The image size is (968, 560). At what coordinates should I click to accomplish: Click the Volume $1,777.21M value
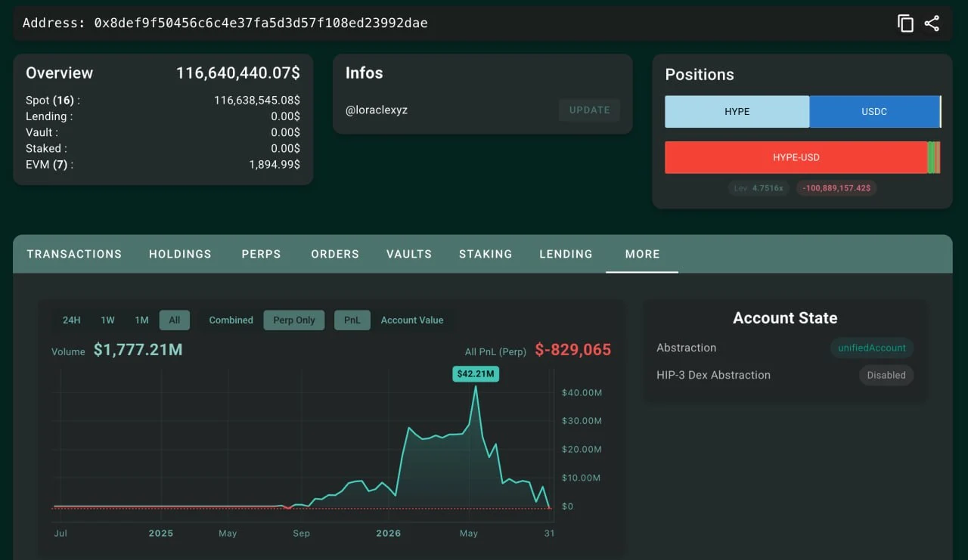point(138,349)
